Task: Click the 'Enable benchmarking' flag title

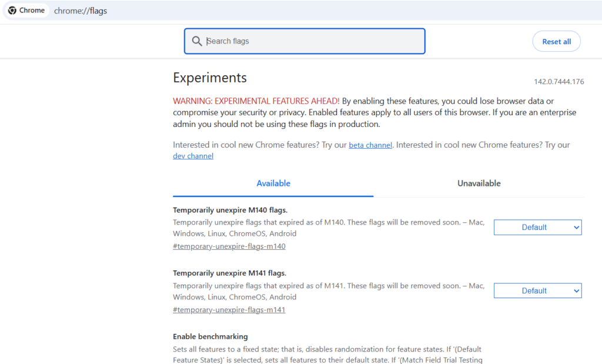Action: (x=210, y=337)
